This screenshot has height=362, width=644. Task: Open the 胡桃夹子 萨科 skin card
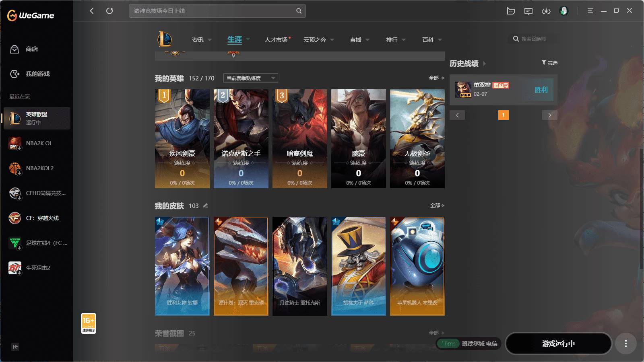pyautogui.click(x=359, y=266)
